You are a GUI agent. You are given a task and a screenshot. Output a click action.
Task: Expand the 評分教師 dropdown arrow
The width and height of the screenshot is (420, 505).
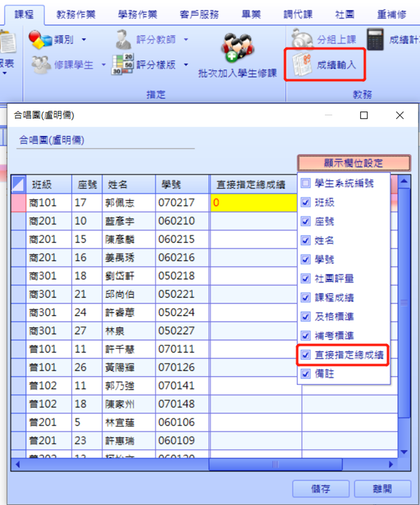(186, 39)
